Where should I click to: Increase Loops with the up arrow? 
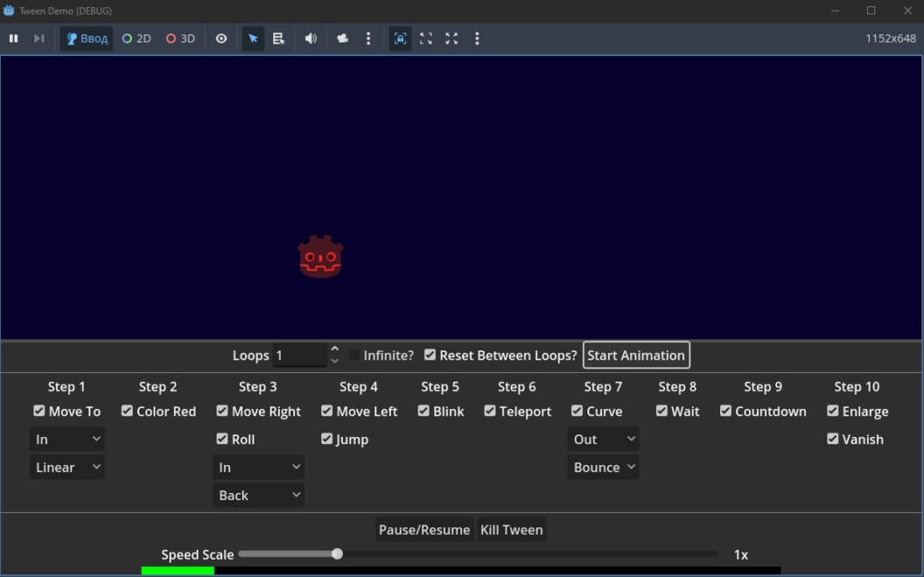[335, 349]
